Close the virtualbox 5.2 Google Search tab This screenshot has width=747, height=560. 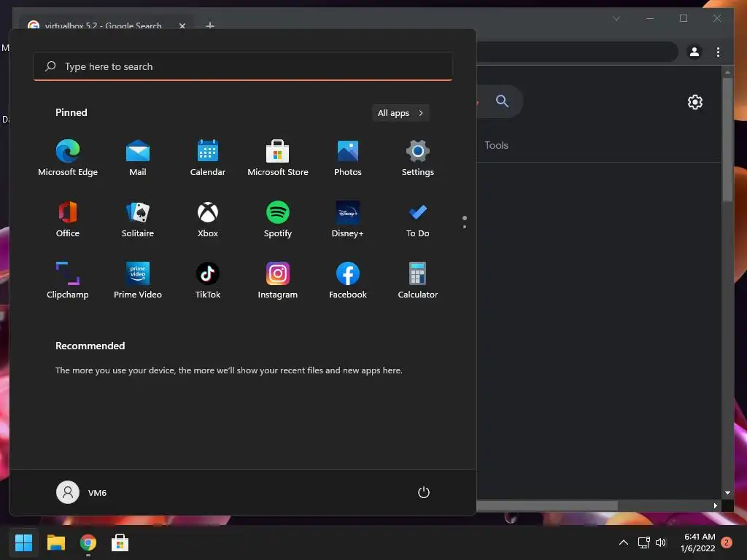point(182,26)
